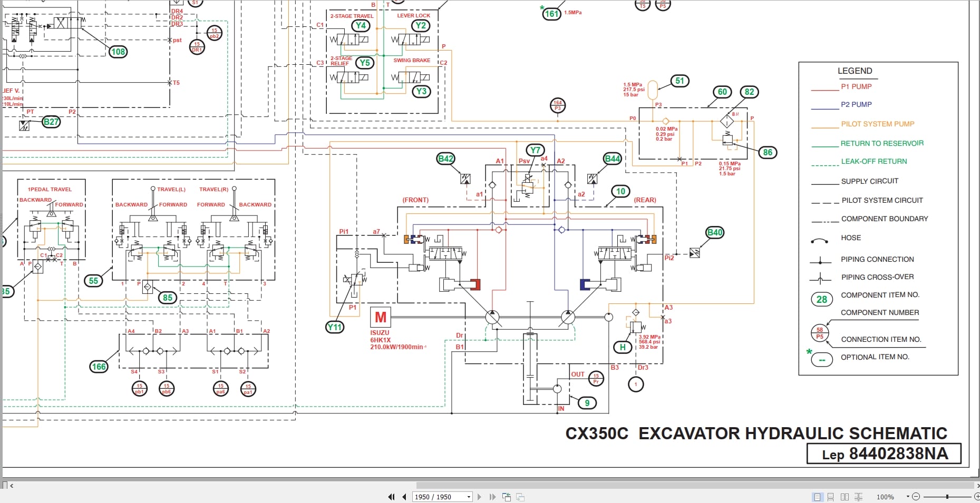Open the zoom percentage dropdown

pyautogui.click(x=908, y=496)
